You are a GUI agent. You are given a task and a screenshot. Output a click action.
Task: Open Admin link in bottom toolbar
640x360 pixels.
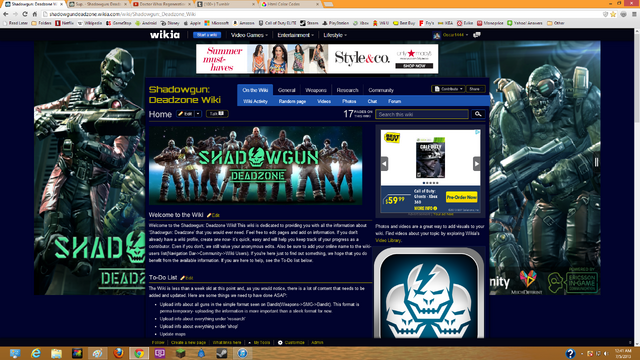pyautogui.click(x=317, y=342)
